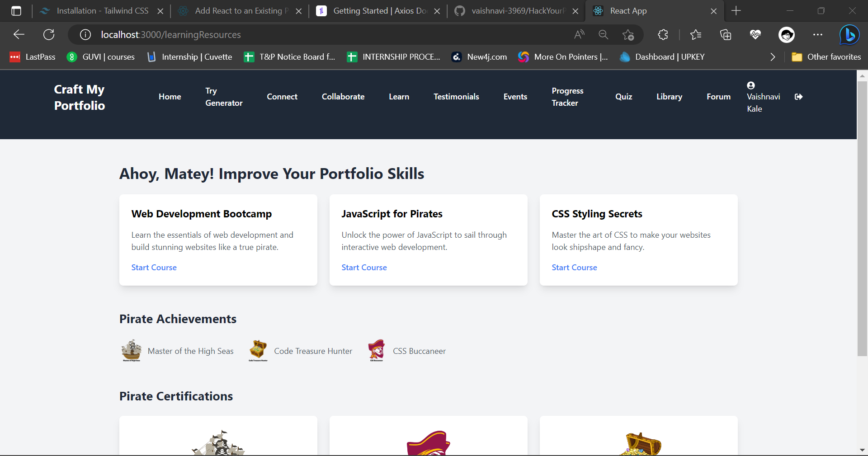Viewport: 868px width, 456px height.
Task: Open Progress Tracker nav link
Action: [x=567, y=97]
